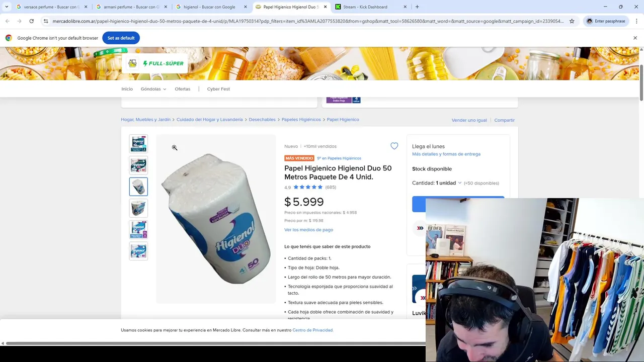Select the fifth product thumbnail
This screenshot has width=644, height=362.
pos(138,229)
